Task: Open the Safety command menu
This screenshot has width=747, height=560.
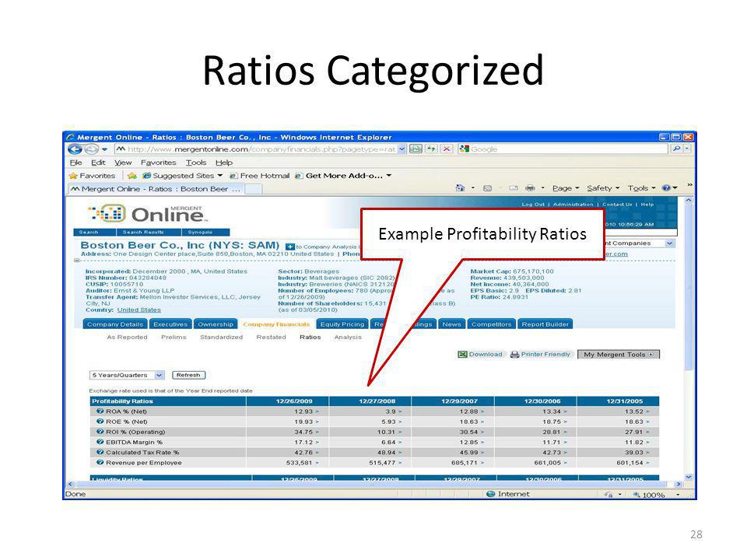Action: (603, 188)
